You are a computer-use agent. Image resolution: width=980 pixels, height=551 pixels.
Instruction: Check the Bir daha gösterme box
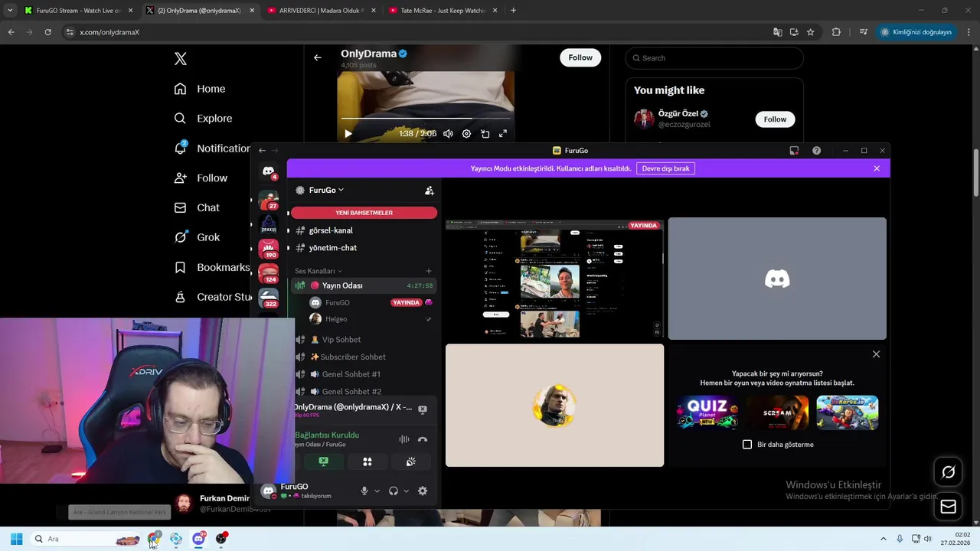click(x=747, y=445)
